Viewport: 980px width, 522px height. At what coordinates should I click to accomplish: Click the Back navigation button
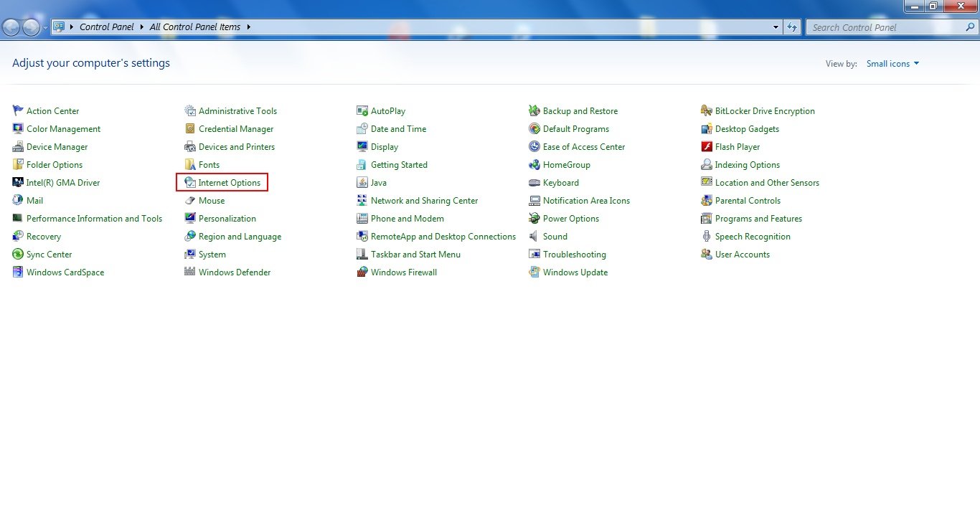point(11,27)
